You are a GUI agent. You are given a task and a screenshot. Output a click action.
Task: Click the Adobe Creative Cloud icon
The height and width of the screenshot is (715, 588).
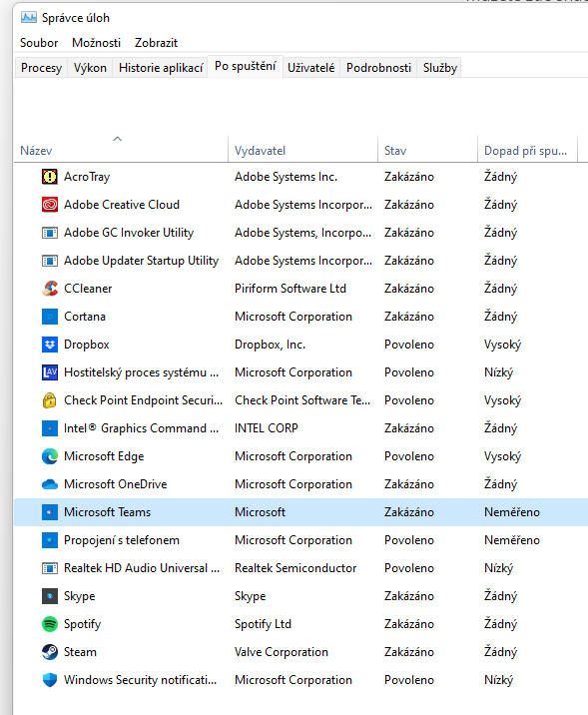point(50,205)
